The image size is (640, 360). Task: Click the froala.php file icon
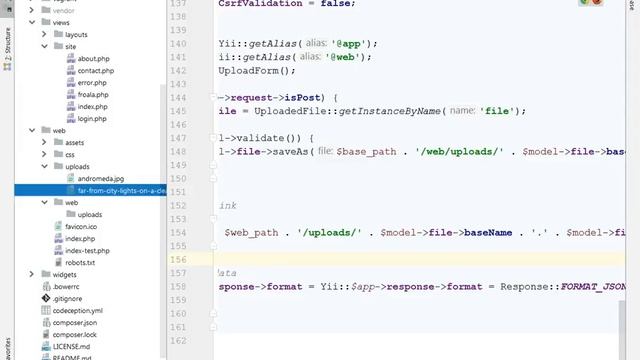[x=71, y=94]
